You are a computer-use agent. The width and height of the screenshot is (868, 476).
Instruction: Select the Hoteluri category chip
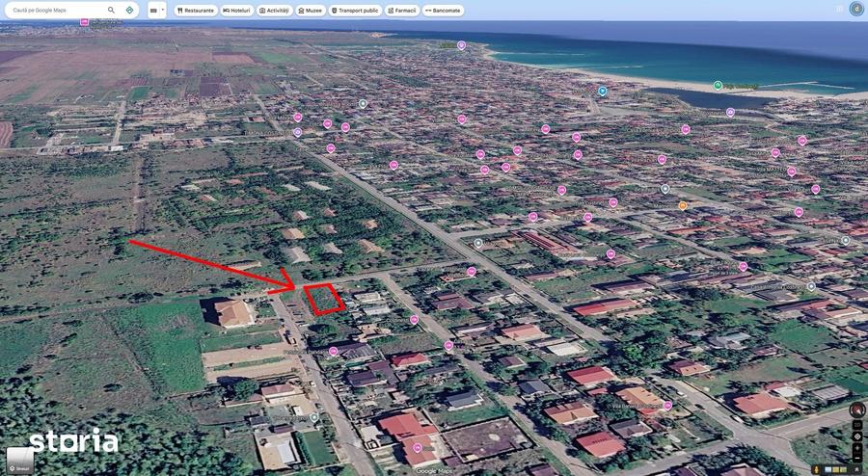[236, 11]
